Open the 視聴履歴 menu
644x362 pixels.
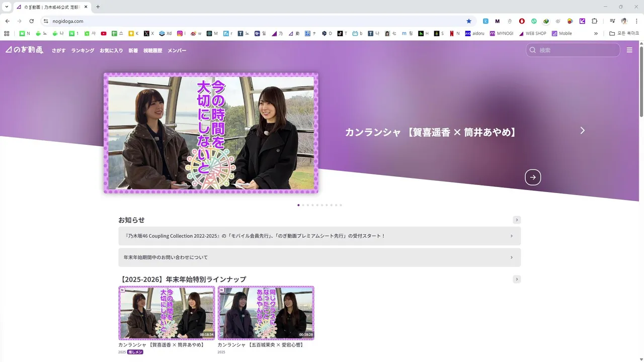coord(152,50)
